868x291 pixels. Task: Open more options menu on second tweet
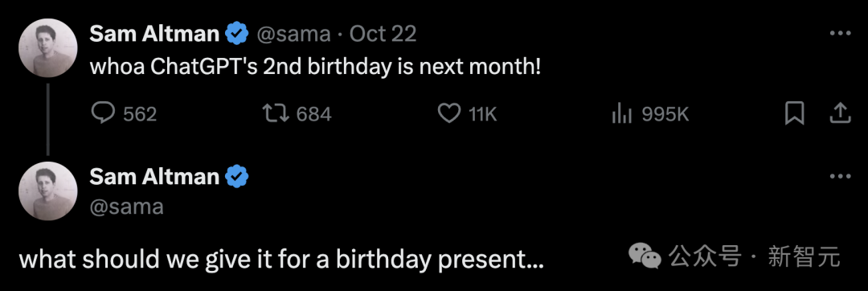click(840, 177)
